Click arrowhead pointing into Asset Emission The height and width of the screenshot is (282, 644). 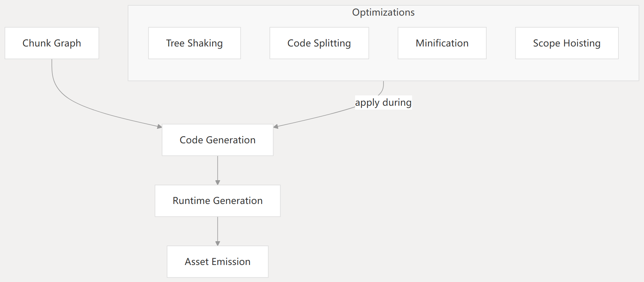pos(218,243)
